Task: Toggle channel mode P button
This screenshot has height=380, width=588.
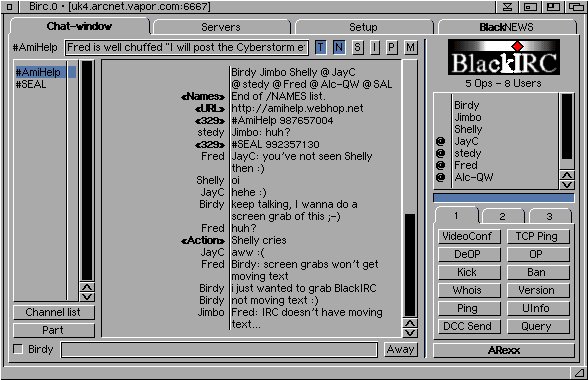Action: pyautogui.click(x=392, y=47)
